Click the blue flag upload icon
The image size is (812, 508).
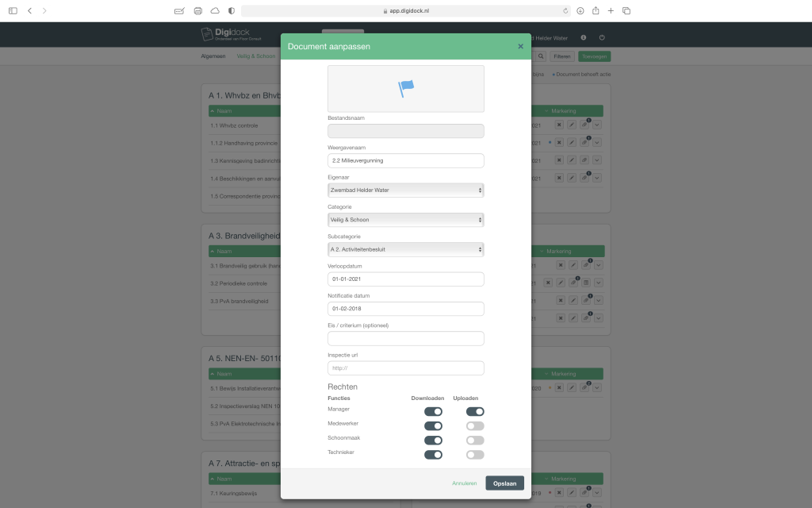[x=406, y=88]
